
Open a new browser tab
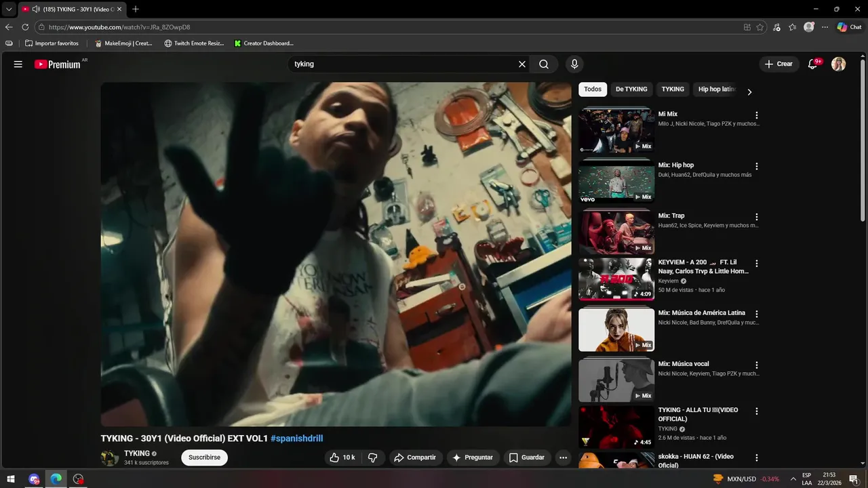pyautogui.click(x=136, y=9)
